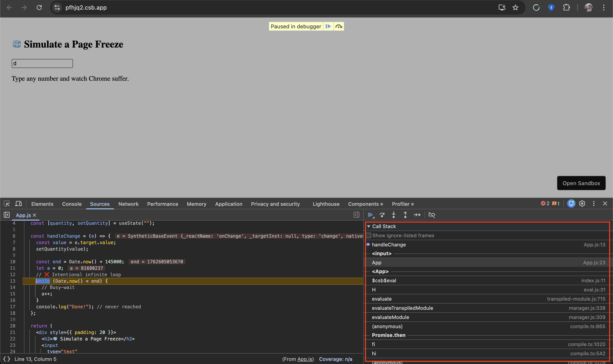
Task: Activate the Inspect element cursor tool
Action: 7,204
